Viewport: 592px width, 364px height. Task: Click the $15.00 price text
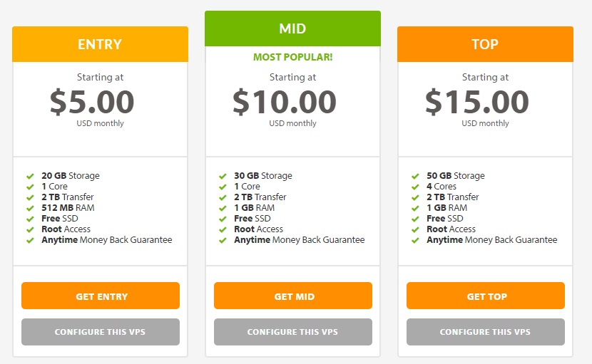[x=477, y=102]
